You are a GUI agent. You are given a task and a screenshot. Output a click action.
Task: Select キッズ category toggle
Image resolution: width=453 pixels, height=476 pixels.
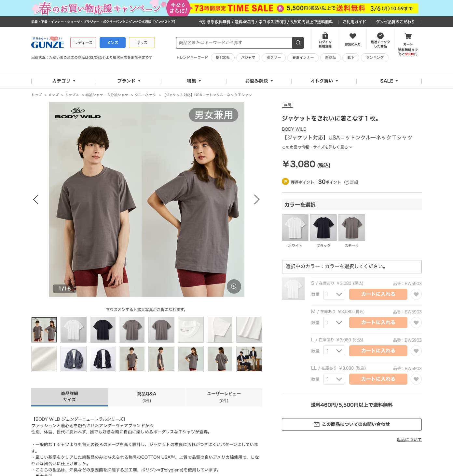coord(142,43)
